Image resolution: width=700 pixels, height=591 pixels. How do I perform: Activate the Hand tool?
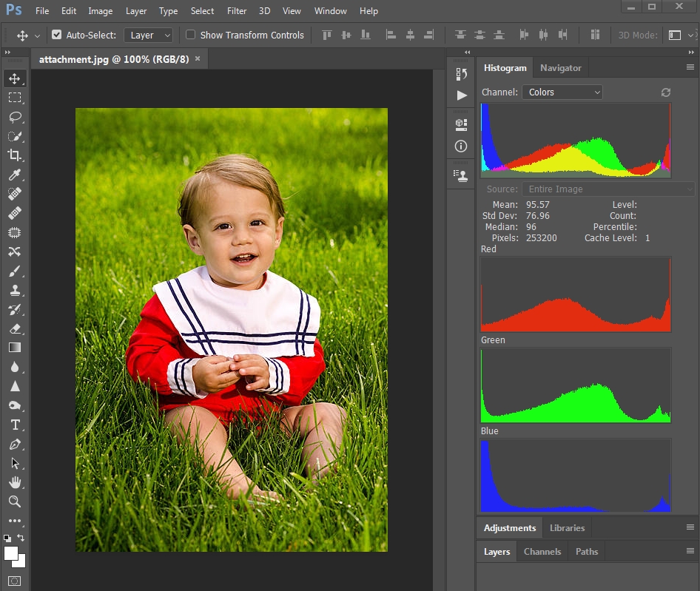[x=15, y=482]
